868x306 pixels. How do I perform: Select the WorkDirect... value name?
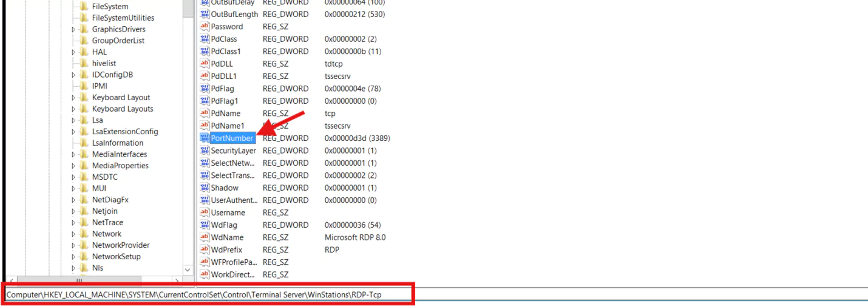point(232,274)
